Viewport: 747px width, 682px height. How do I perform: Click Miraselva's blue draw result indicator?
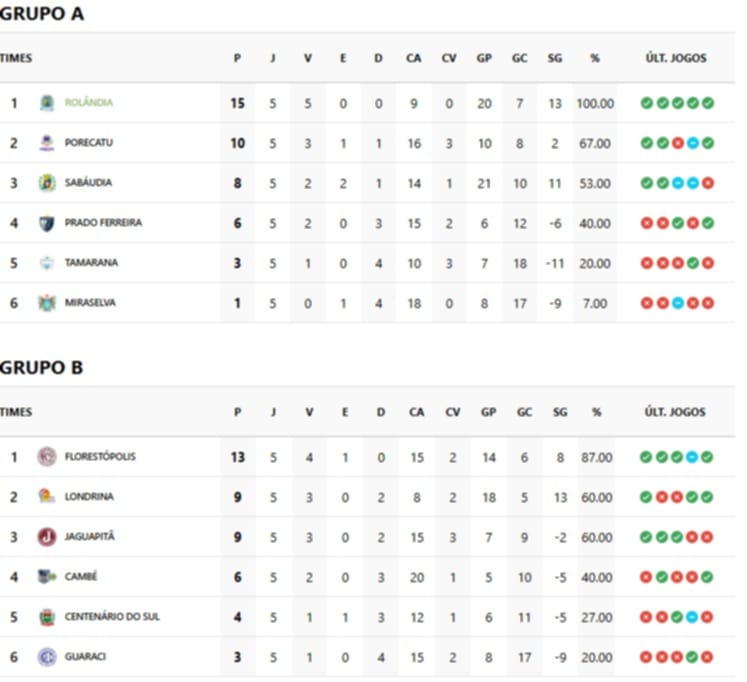(x=677, y=303)
